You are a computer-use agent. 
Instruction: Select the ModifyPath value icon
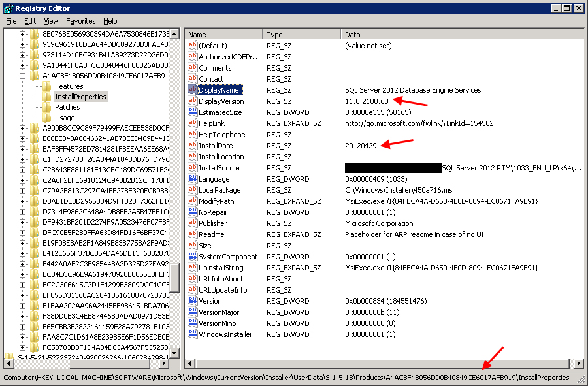(x=192, y=201)
